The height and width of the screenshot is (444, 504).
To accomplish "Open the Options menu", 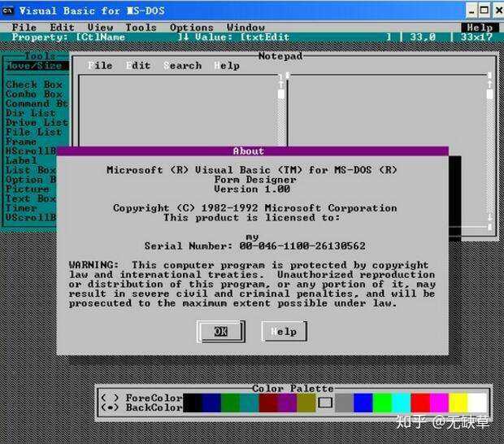I will click(192, 28).
